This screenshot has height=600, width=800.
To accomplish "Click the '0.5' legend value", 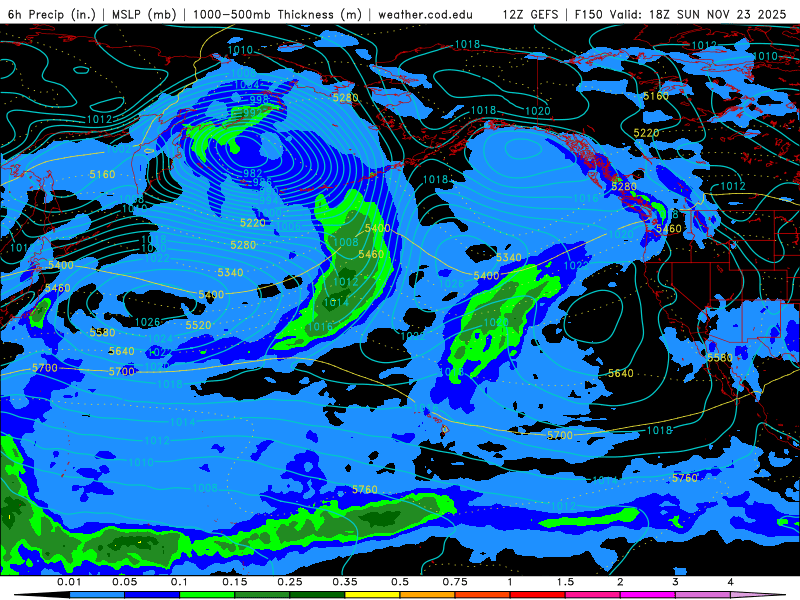I will tap(400, 582).
